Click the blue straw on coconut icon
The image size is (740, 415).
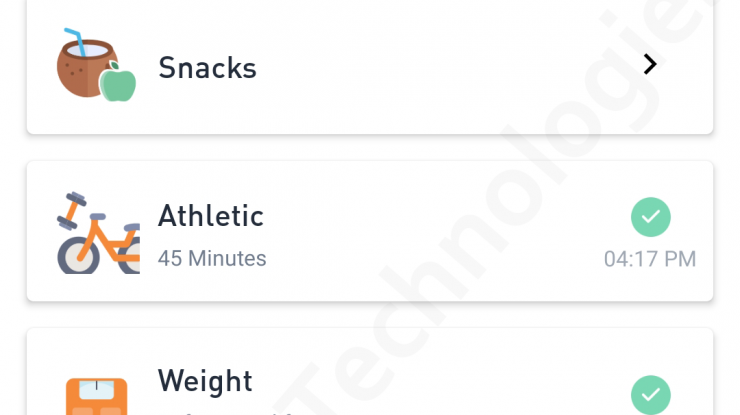click(x=76, y=42)
